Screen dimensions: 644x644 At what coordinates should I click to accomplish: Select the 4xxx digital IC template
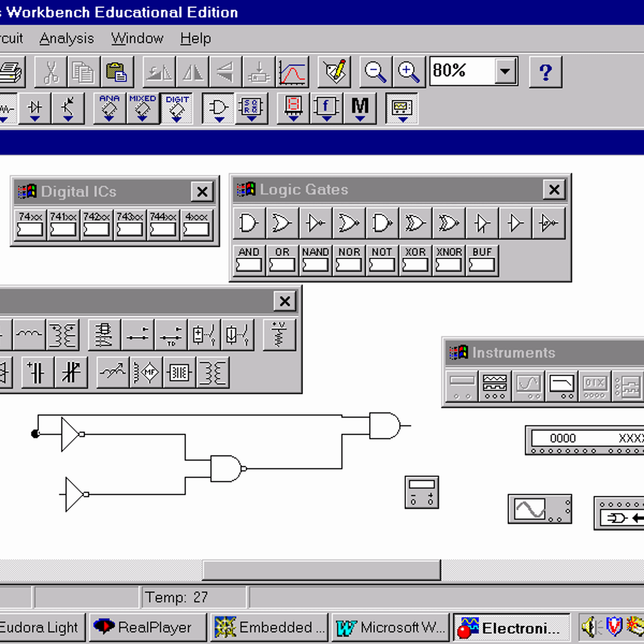point(197,225)
